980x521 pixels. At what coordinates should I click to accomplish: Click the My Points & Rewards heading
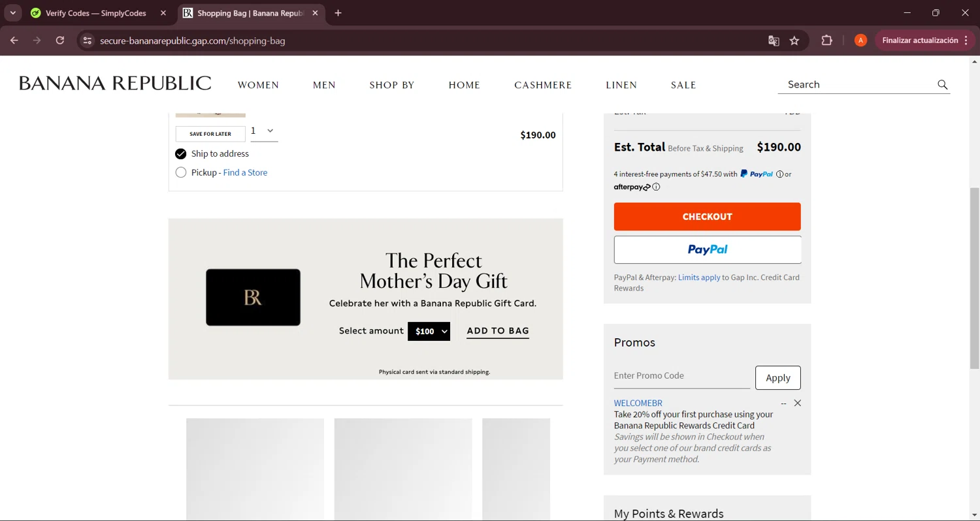coord(668,514)
